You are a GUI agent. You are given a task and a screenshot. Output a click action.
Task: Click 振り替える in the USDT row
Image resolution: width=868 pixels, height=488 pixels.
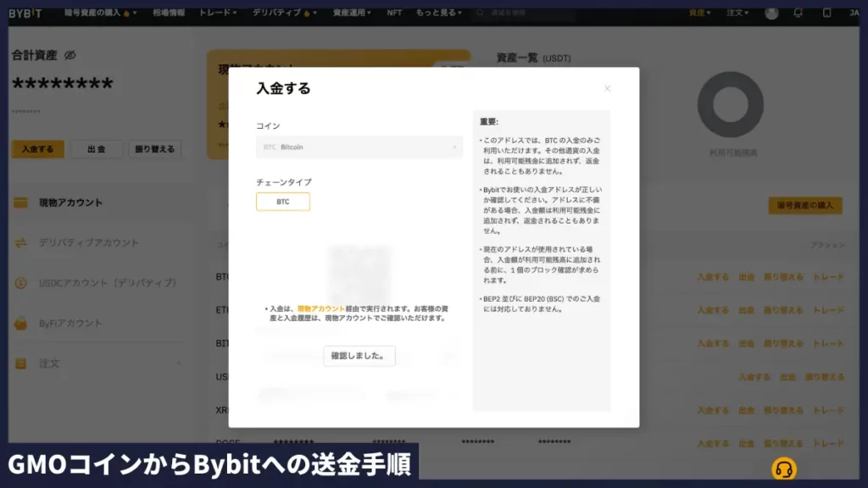825,377
